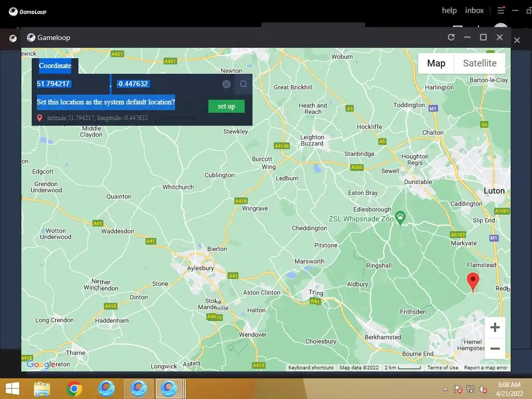Click the Markyate label on map
The width and height of the screenshot is (532, 399).
[x=463, y=243]
